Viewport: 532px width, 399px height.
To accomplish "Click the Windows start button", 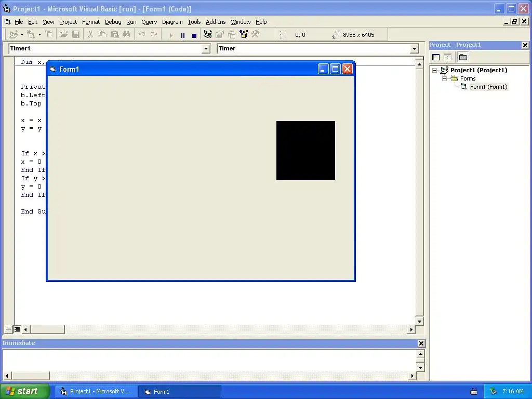I will [25, 391].
